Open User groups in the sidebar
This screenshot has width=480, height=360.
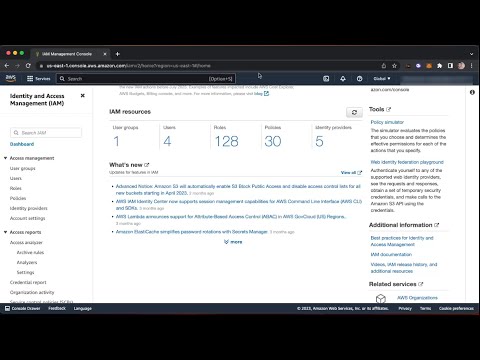pyautogui.click(x=23, y=168)
